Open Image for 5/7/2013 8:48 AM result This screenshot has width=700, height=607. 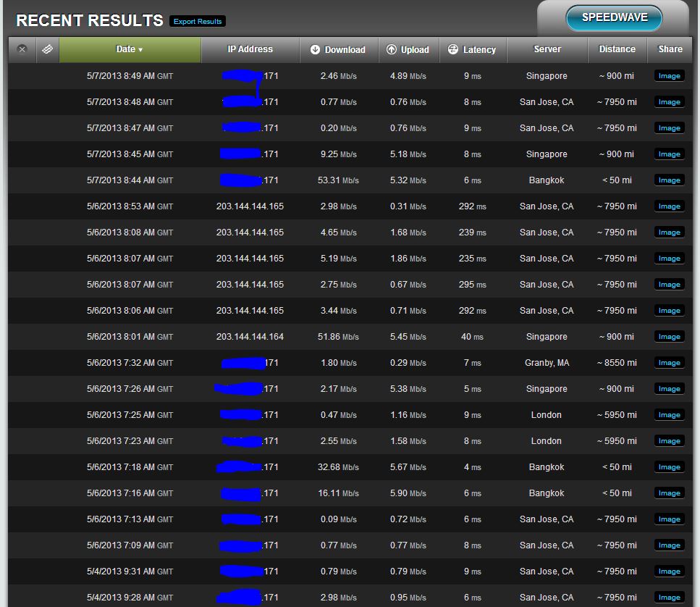click(x=669, y=102)
